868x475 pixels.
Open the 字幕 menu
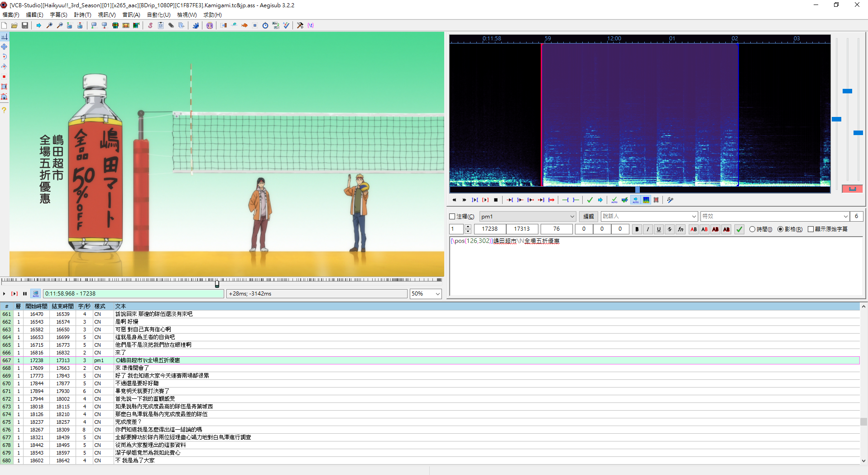coord(58,15)
